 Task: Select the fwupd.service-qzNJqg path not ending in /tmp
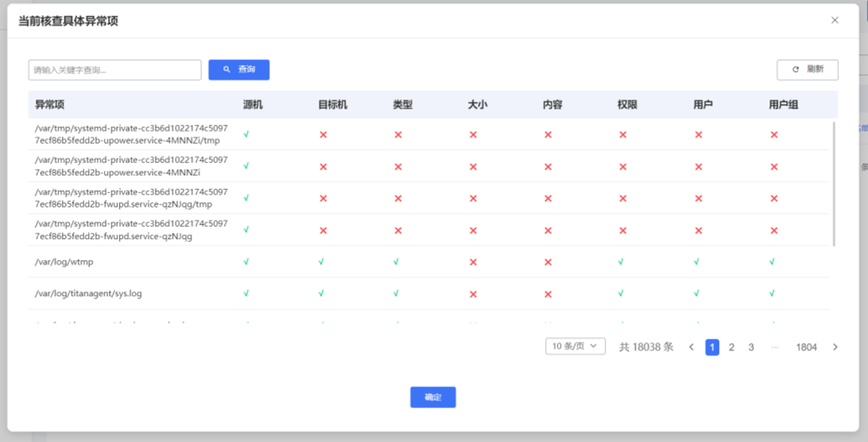131,230
